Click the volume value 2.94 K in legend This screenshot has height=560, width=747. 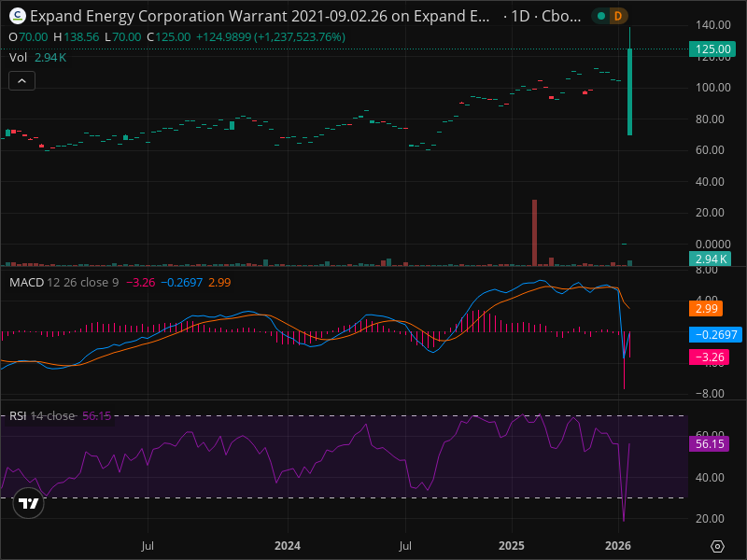(x=50, y=58)
